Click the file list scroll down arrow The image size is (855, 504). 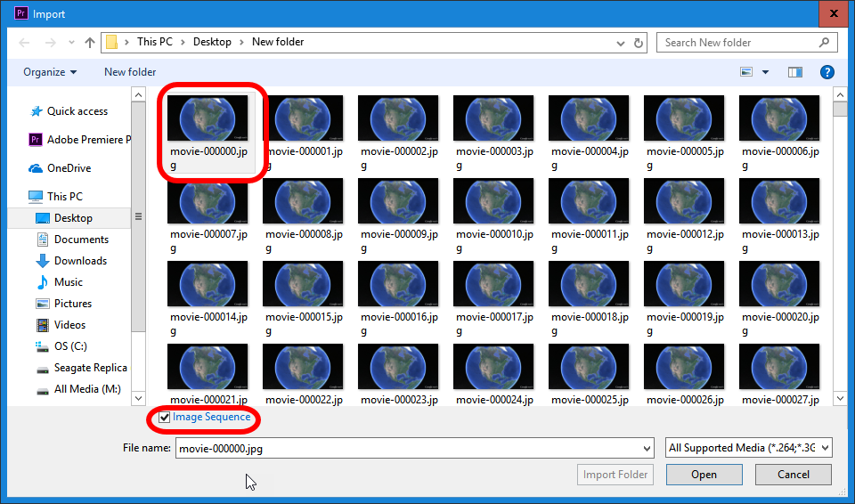[x=840, y=399]
